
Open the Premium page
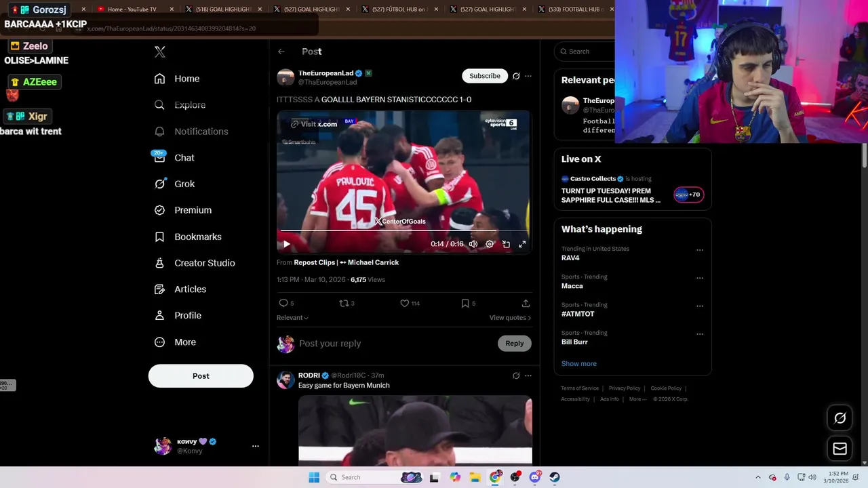[x=183, y=210]
